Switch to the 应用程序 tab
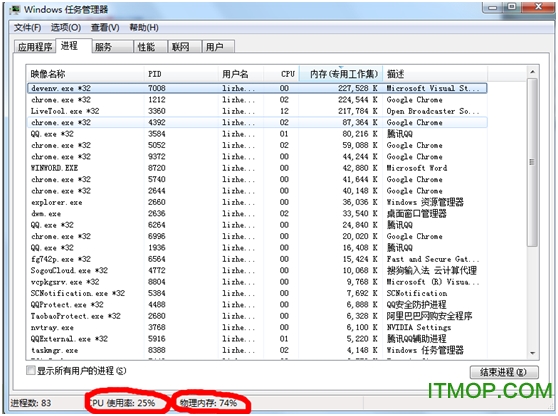Viewport: 558px width, 416px height. [x=35, y=47]
